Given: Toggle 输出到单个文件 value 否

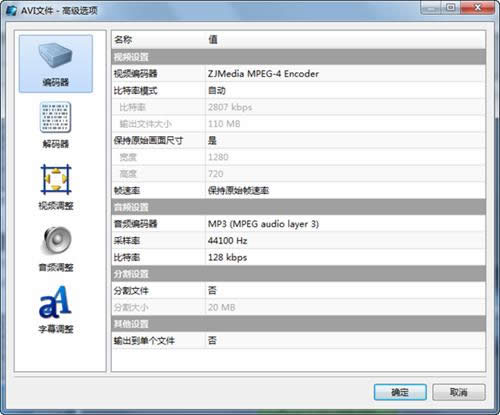Looking at the screenshot, I should point(345,340).
